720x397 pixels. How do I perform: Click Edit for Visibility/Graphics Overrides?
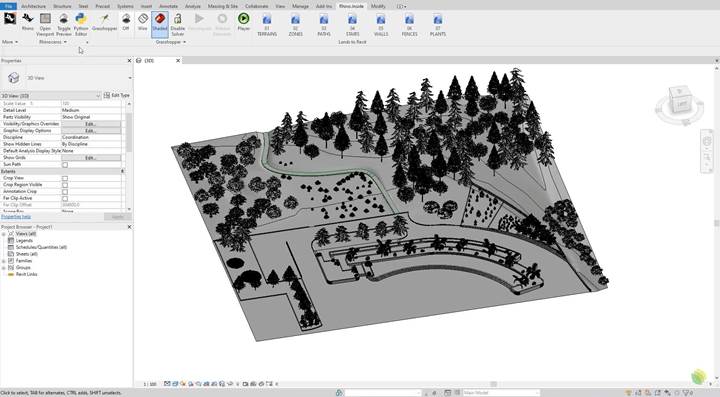[x=91, y=124]
